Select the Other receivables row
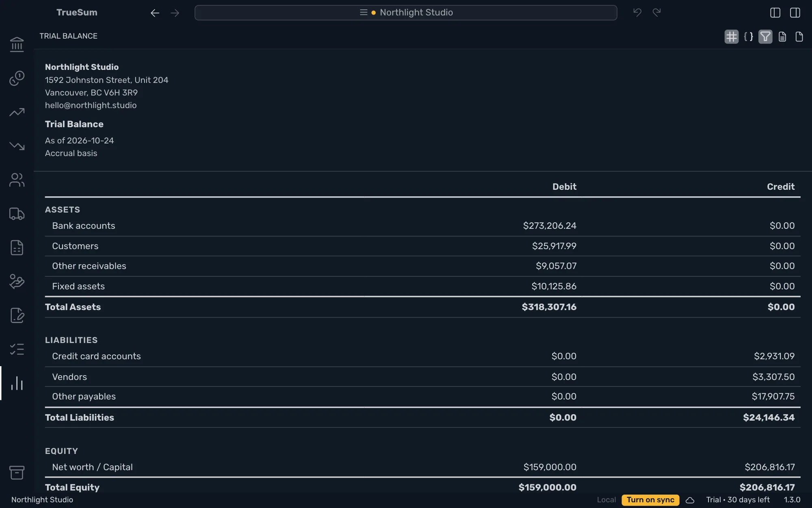The width and height of the screenshot is (812, 508). pos(422,266)
